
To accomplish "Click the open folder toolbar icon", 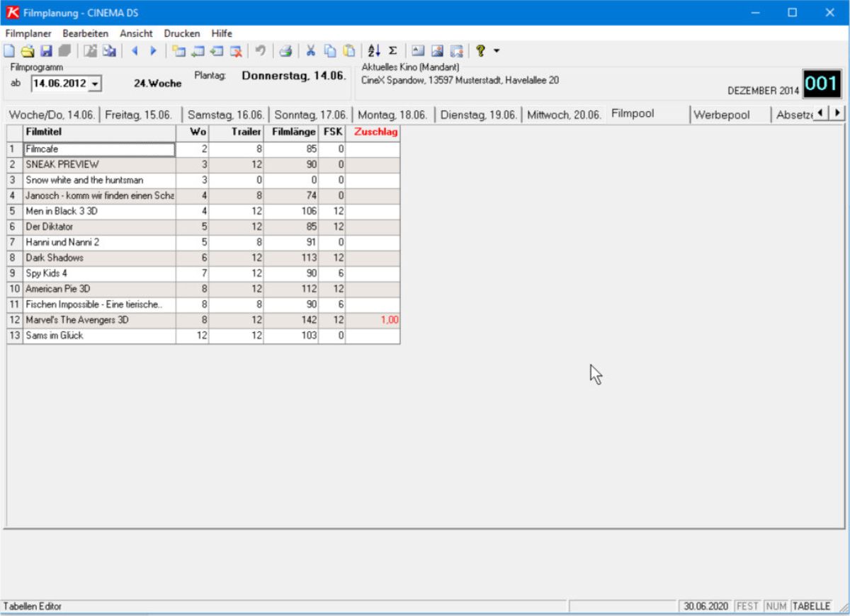I will 27,51.
